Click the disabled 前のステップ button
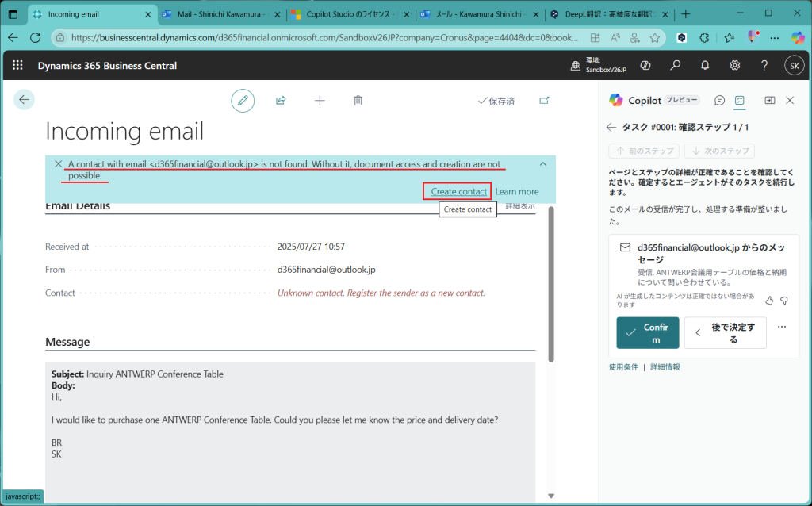The image size is (812, 506). pyautogui.click(x=644, y=151)
